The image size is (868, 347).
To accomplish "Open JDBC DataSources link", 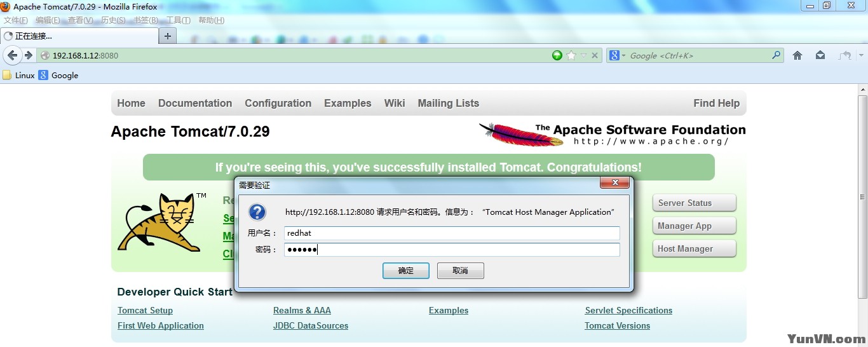I will (311, 326).
